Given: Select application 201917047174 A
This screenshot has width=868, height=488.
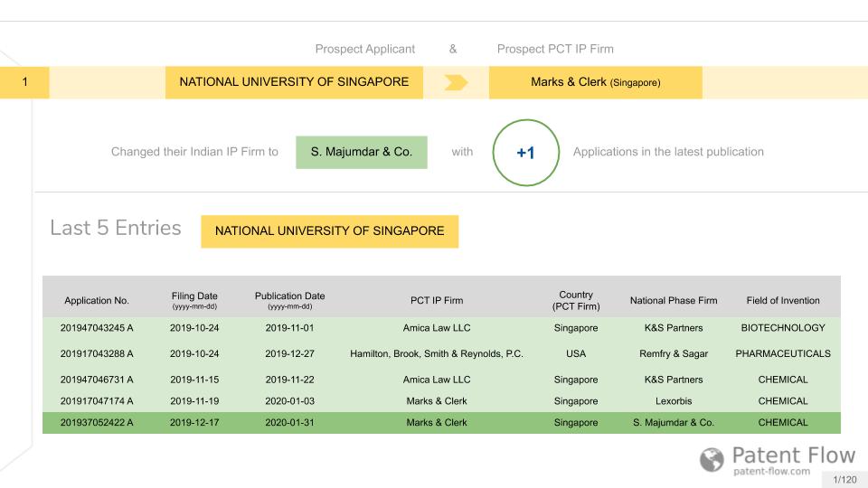Looking at the screenshot, I should point(97,401).
